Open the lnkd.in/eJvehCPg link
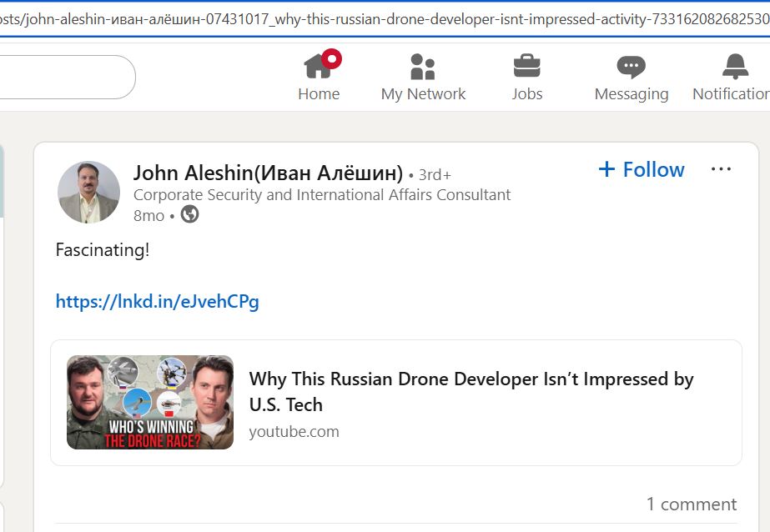 pos(157,302)
